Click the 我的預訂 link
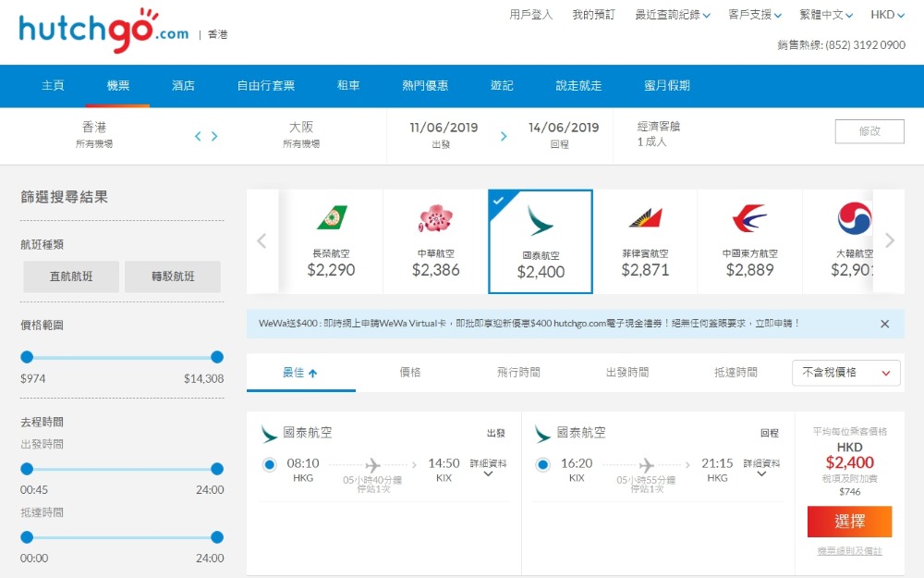 593,15
